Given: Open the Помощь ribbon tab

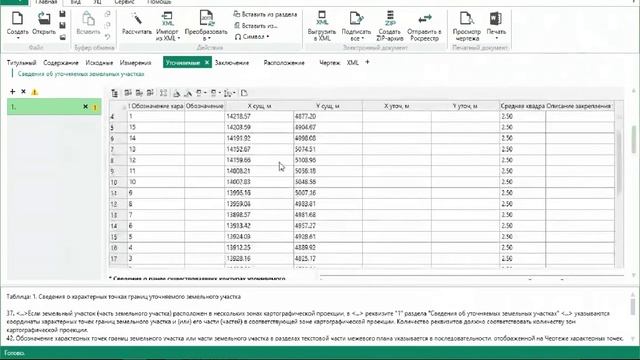Looking at the screenshot, I should coord(159,2).
